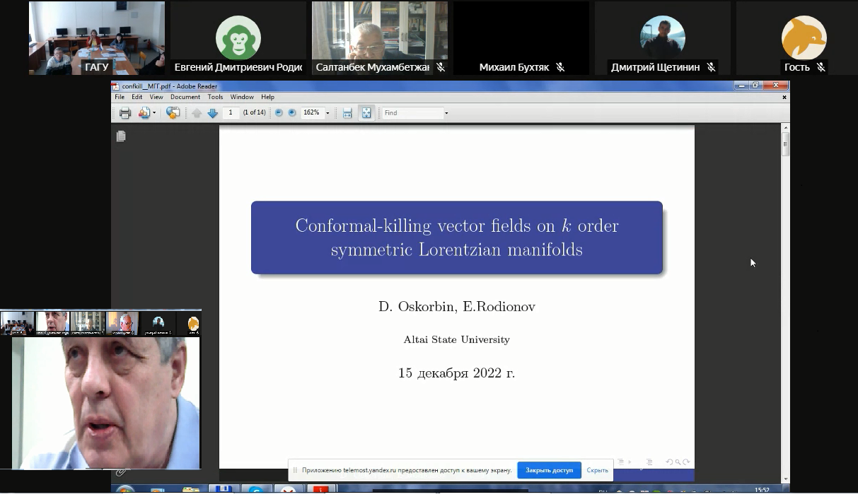Open the Tools menu
Screen dimensions: 858x504
click(x=215, y=97)
